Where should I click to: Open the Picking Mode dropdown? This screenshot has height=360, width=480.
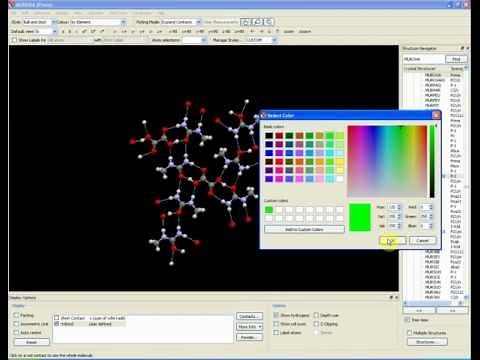click(198, 22)
